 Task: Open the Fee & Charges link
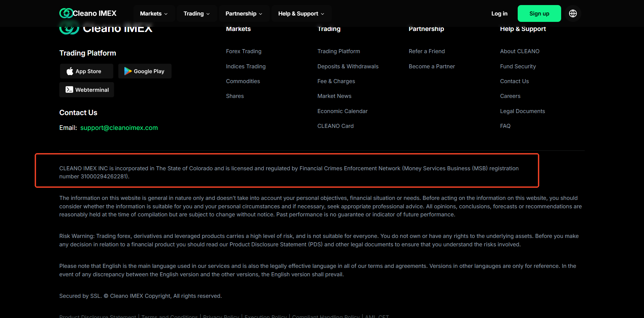(x=336, y=81)
